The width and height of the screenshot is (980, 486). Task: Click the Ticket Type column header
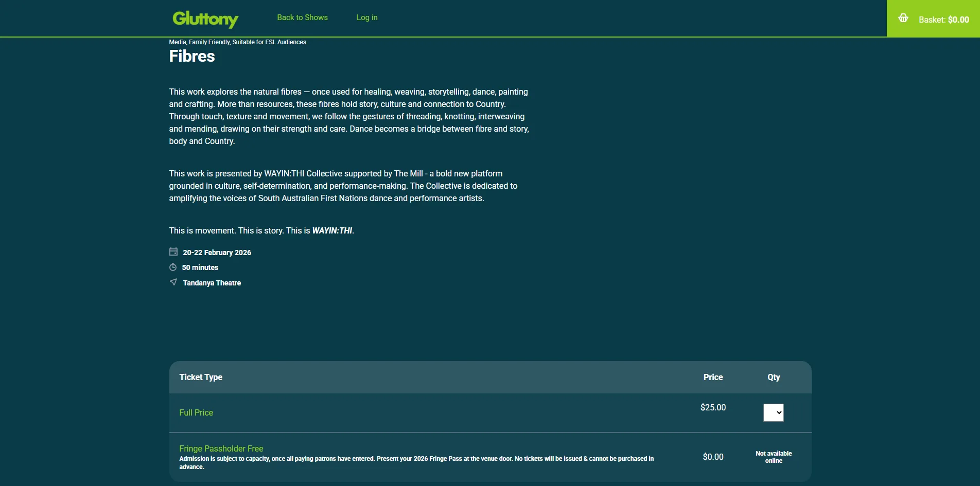[x=201, y=377]
